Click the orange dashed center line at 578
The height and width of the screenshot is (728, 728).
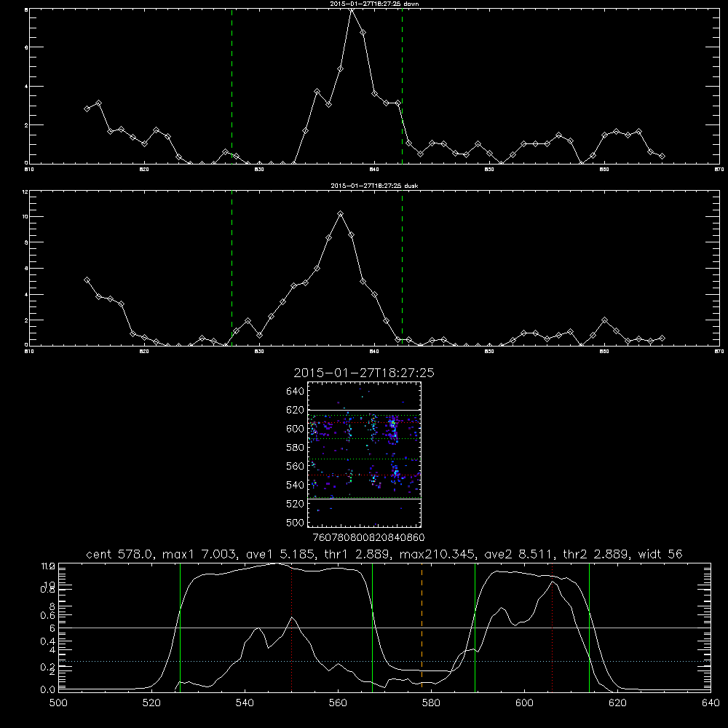(x=422, y=627)
